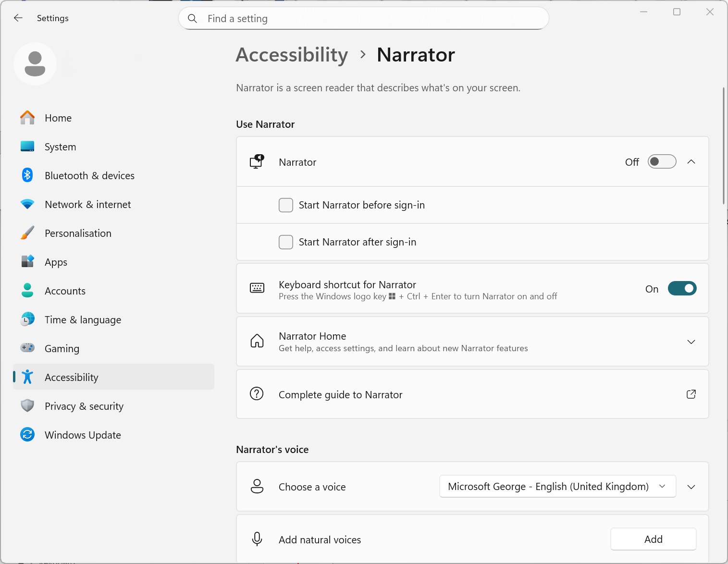
Task: Go to Network & internet settings
Action: coord(87,205)
